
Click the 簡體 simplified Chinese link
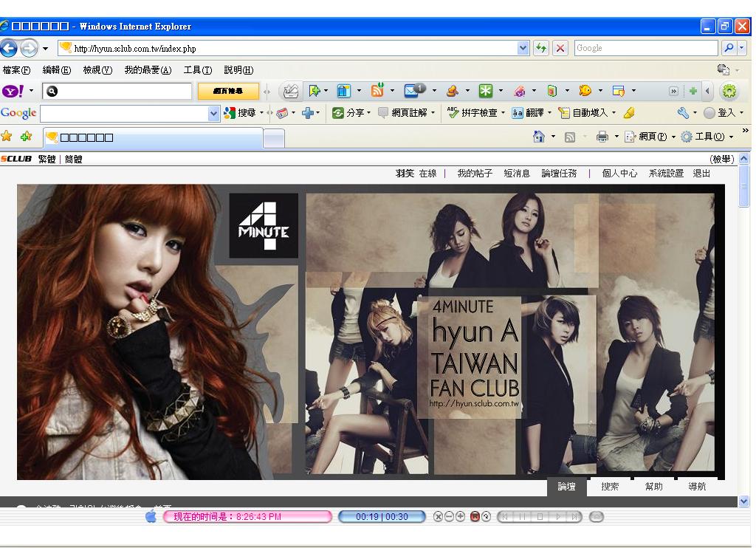(x=73, y=160)
